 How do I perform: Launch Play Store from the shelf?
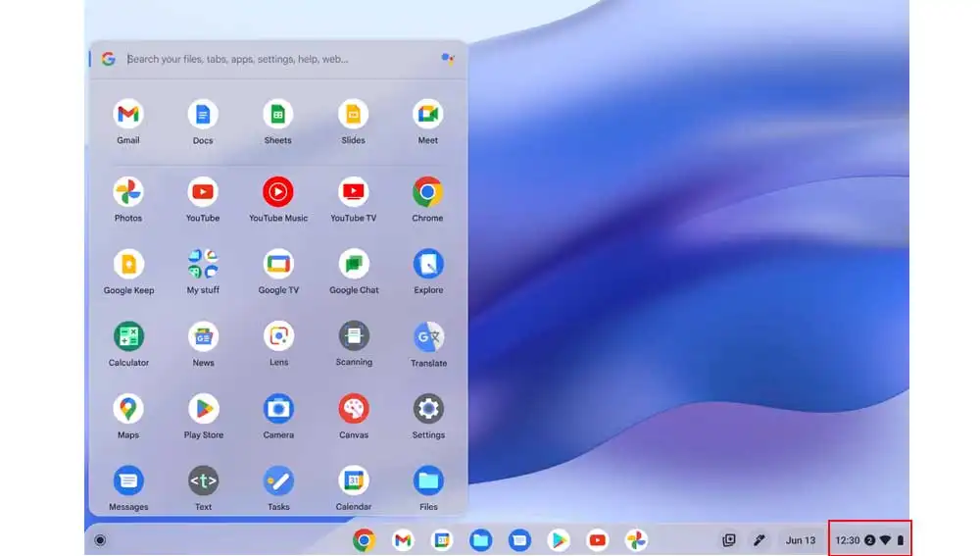[559, 539]
